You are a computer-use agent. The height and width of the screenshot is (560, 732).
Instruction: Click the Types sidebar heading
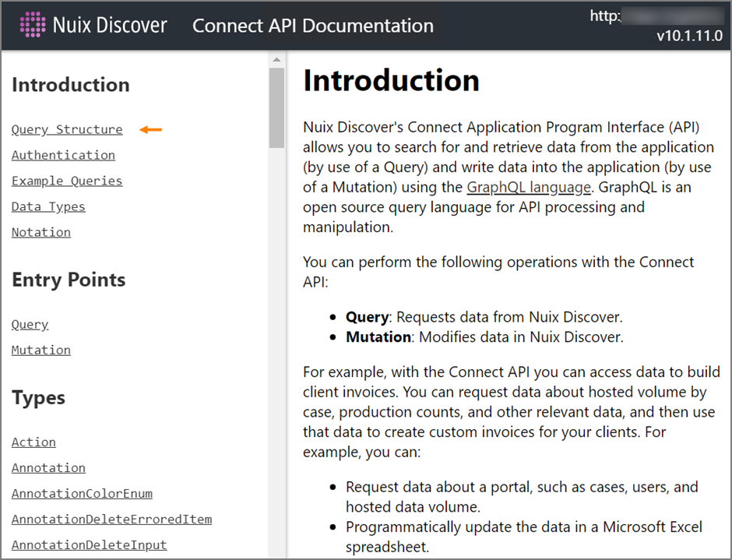[x=38, y=397]
